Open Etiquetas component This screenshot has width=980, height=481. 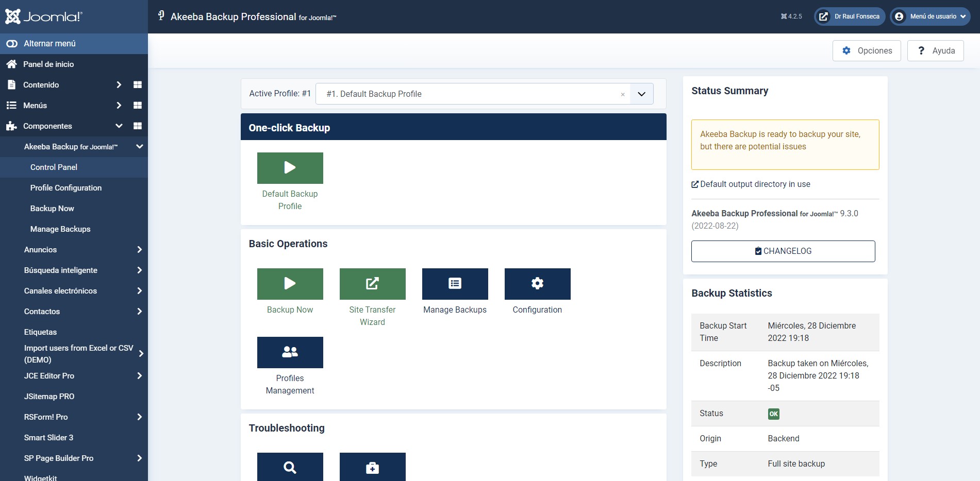(40, 332)
